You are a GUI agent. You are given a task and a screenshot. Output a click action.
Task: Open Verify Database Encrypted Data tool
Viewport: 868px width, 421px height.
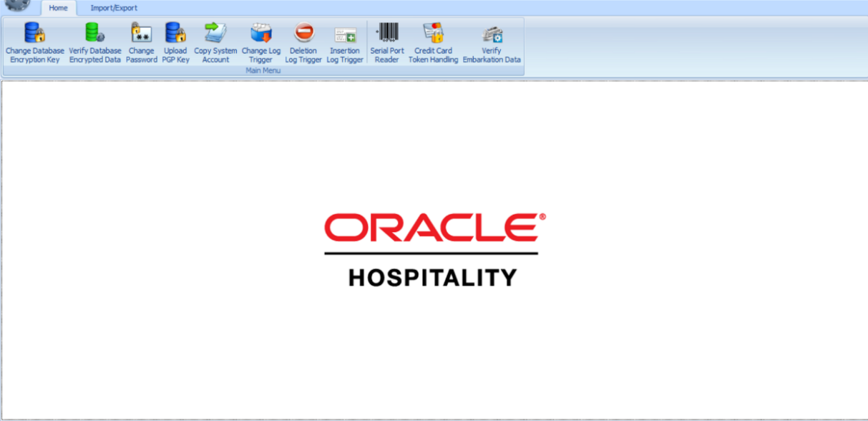tap(94, 42)
